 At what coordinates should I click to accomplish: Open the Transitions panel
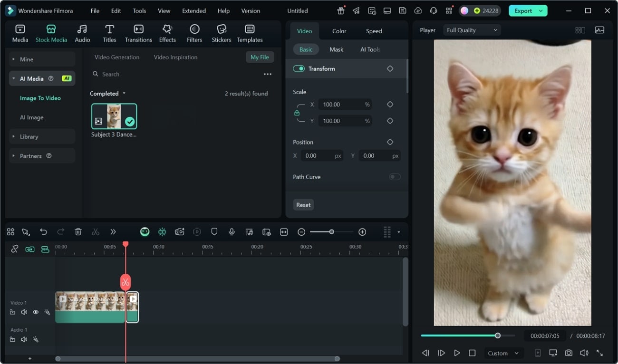(x=138, y=34)
